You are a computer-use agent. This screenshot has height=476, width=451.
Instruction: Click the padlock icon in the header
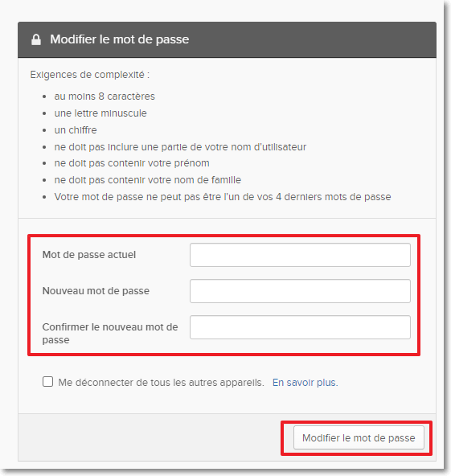[36, 39]
